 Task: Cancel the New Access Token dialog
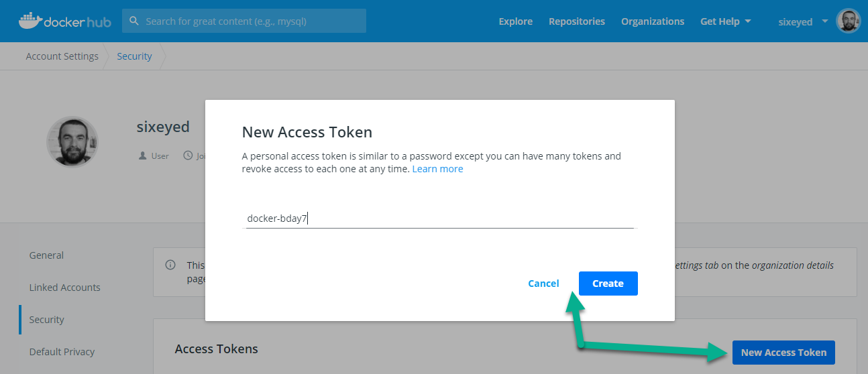(x=543, y=284)
